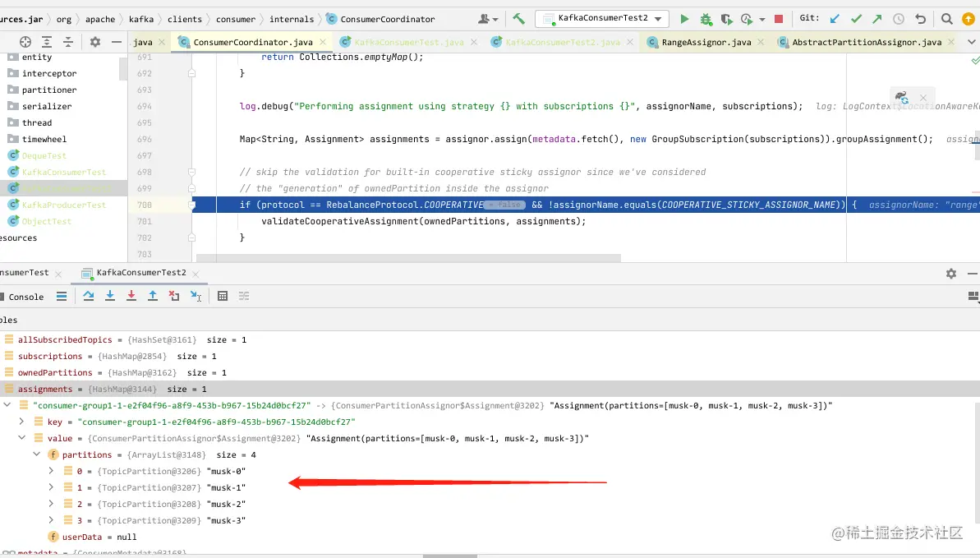Toggle fold marker at line 698 comment
Screen dimensions: 980x558
(x=192, y=172)
